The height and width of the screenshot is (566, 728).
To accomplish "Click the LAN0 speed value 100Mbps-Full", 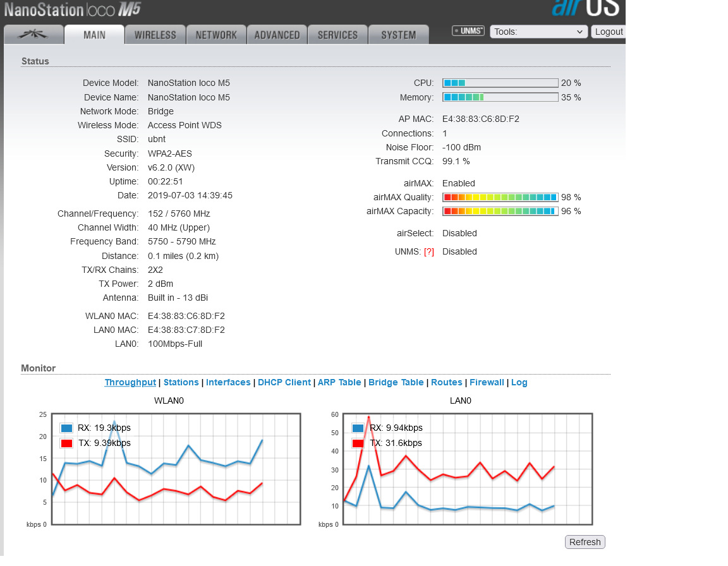I will click(175, 344).
